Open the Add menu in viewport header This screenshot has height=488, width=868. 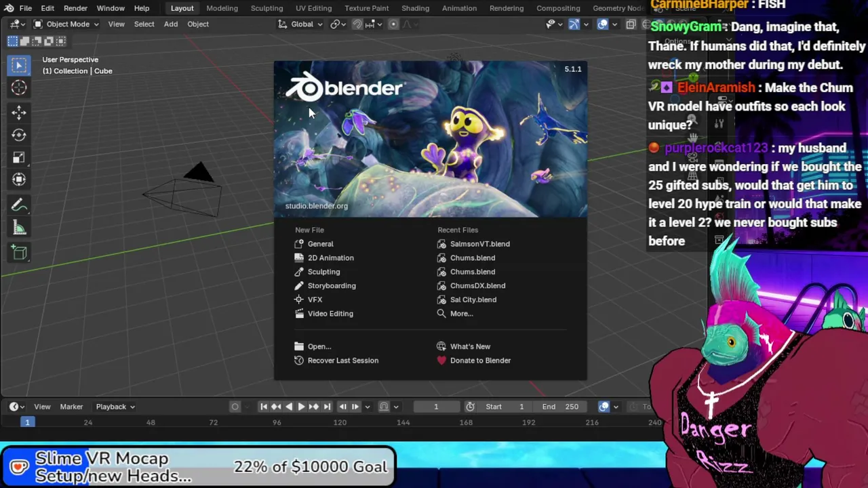(170, 24)
